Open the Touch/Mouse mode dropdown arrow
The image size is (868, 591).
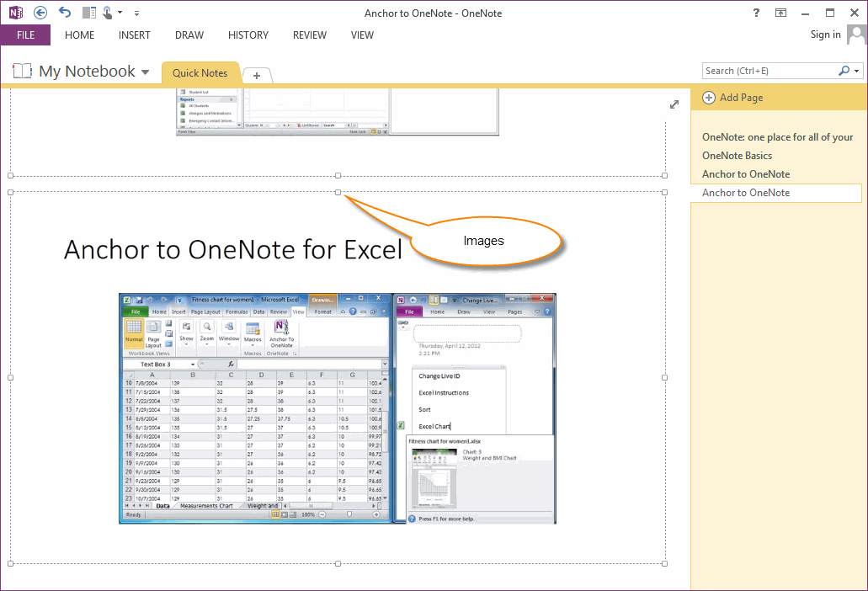pos(120,12)
